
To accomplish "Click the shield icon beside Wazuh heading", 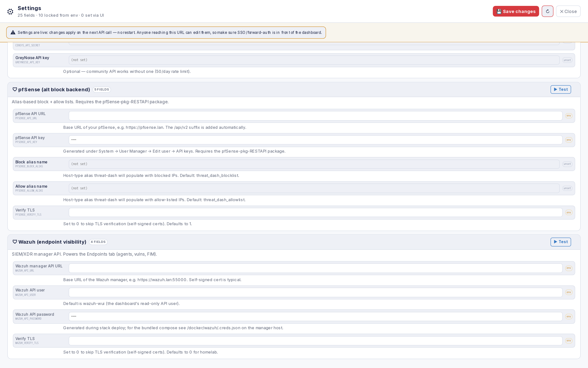I will (15, 242).
